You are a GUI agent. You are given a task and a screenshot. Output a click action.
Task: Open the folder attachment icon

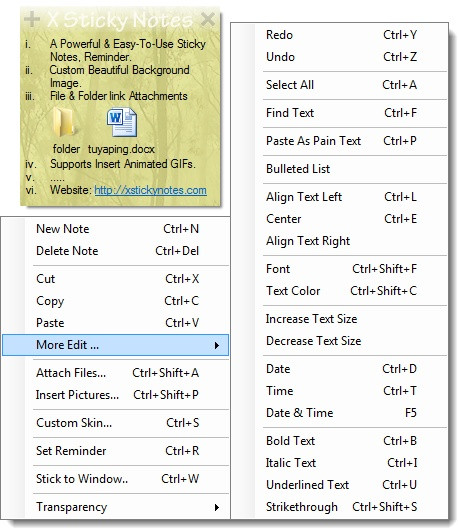tap(64, 122)
